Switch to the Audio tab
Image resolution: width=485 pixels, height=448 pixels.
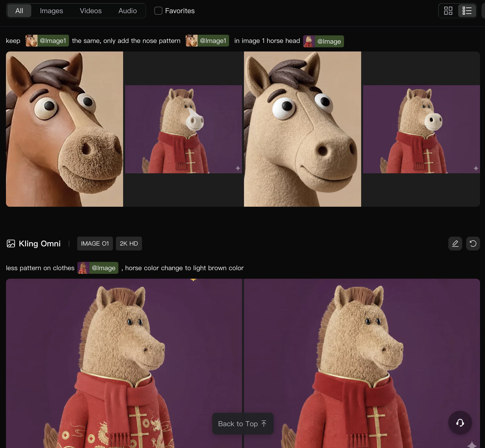[x=127, y=11]
